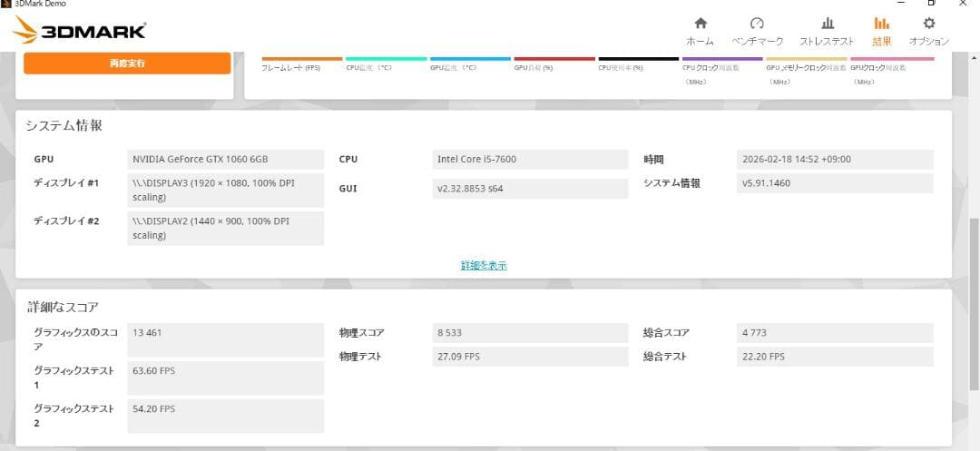Select the combined score 4 773
This screenshot has width=980, height=451.
point(835,333)
